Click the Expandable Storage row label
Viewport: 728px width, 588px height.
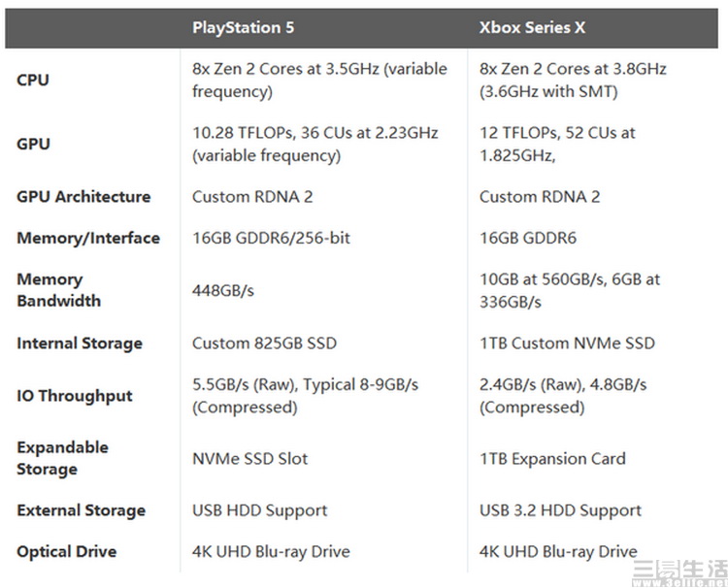[x=63, y=458]
